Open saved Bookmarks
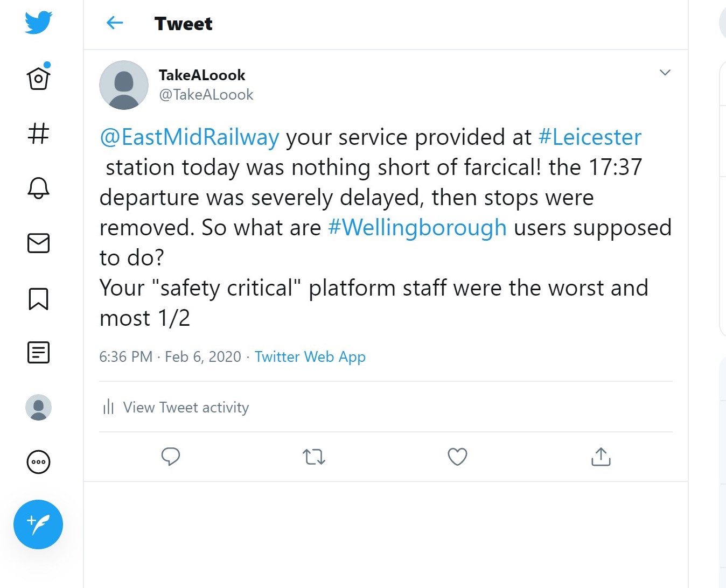The width and height of the screenshot is (726, 588). [38, 299]
